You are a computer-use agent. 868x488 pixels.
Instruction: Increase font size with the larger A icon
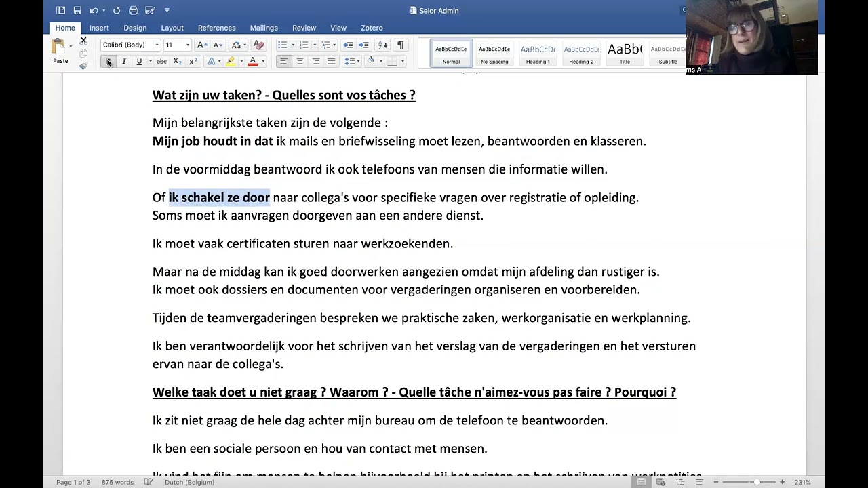201,45
